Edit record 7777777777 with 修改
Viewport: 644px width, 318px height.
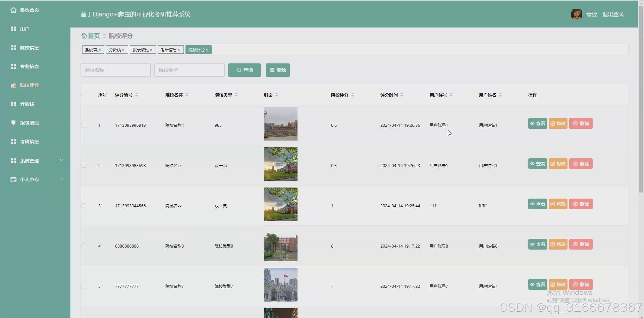[x=558, y=284]
